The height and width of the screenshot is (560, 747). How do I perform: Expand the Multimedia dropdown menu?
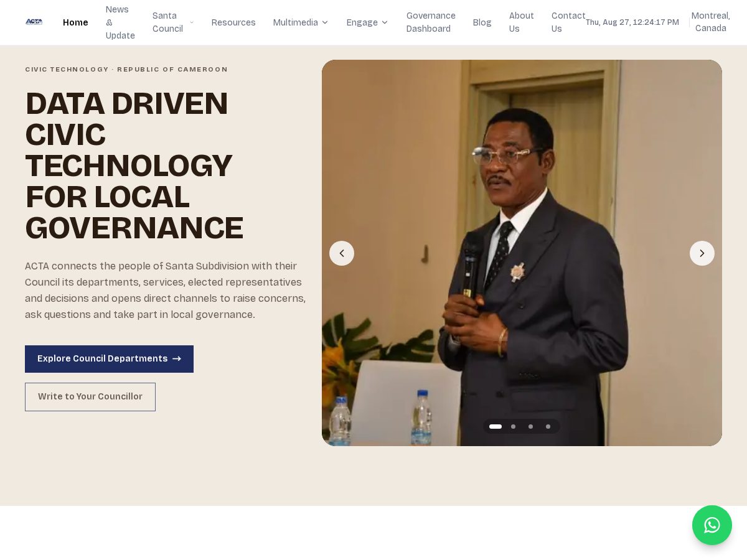(x=301, y=22)
